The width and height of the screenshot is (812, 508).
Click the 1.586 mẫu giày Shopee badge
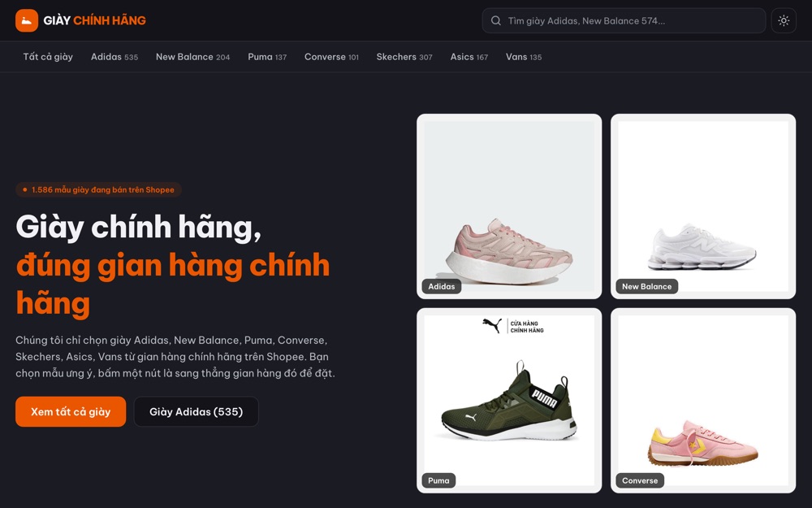(x=98, y=189)
